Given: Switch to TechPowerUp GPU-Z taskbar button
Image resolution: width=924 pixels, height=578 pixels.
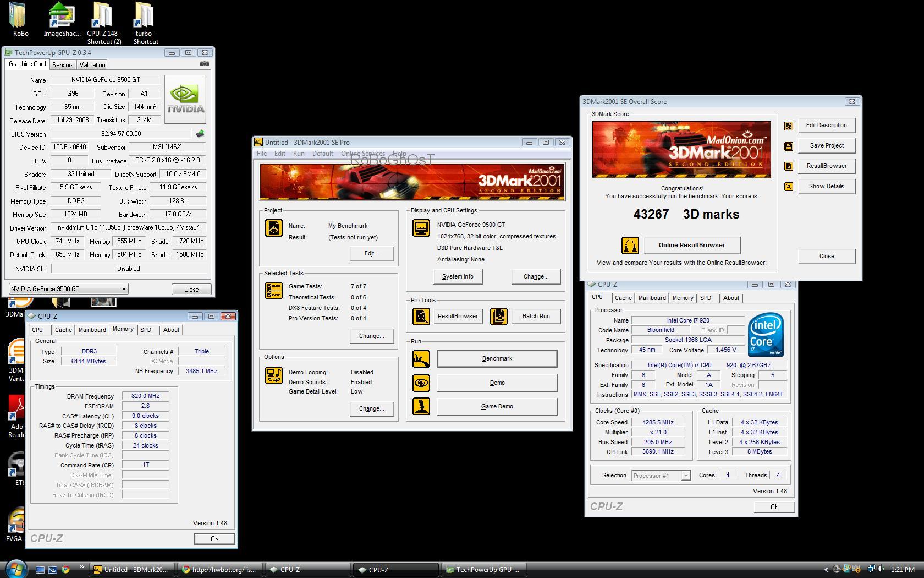Looking at the screenshot, I should [484, 570].
